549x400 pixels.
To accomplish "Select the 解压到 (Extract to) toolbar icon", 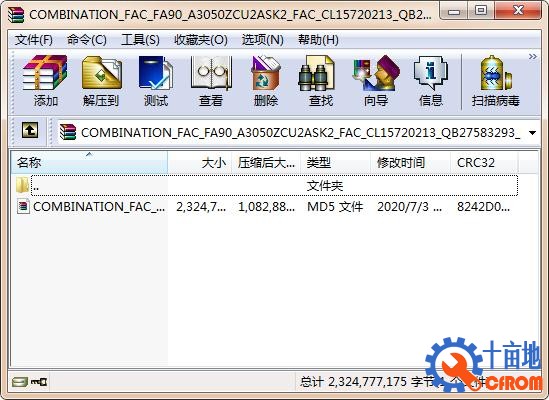I will tap(101, 81).
